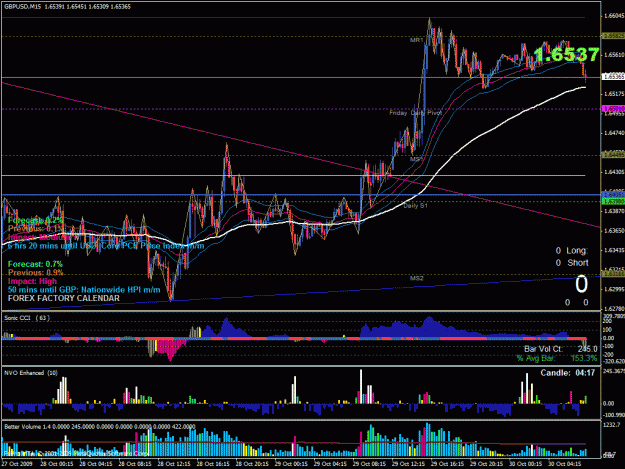The image size is (625, 469).
Task: Click the 30 Oct 00:15 time axis label
Action: [x=525, y=464]
